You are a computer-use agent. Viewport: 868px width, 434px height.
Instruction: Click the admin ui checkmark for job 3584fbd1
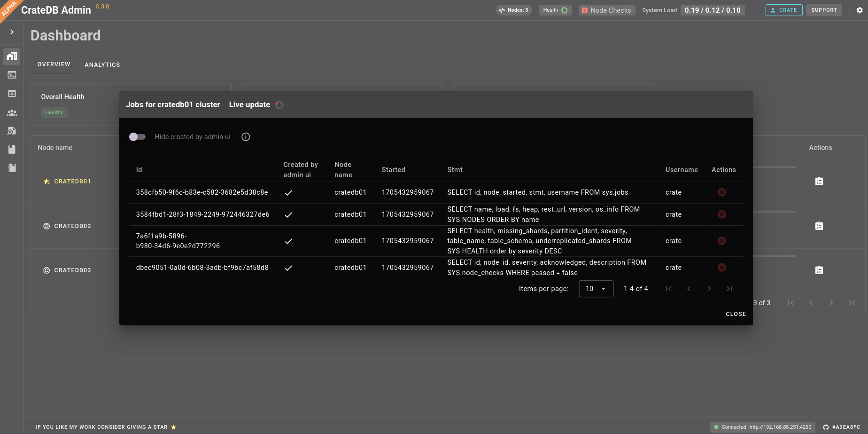(289, 214)
